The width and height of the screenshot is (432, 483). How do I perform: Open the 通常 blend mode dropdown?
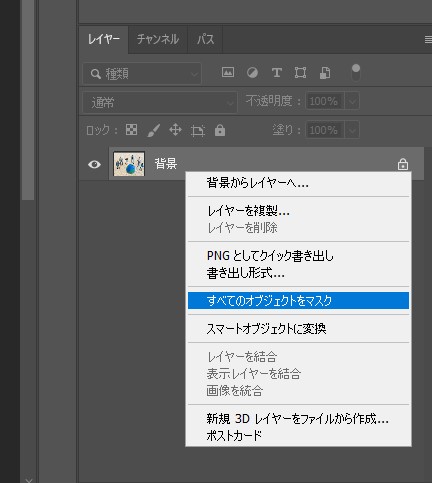click(160, 102)
